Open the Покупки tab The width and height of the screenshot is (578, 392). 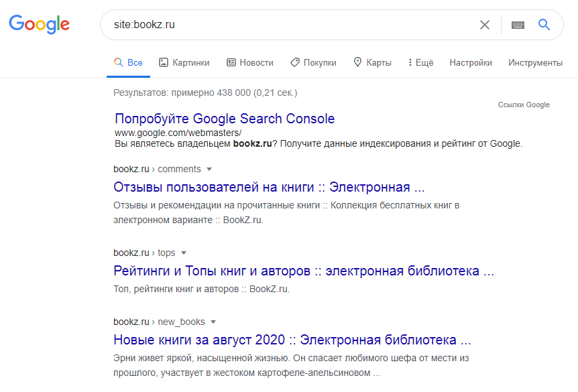tap(313, 62)
